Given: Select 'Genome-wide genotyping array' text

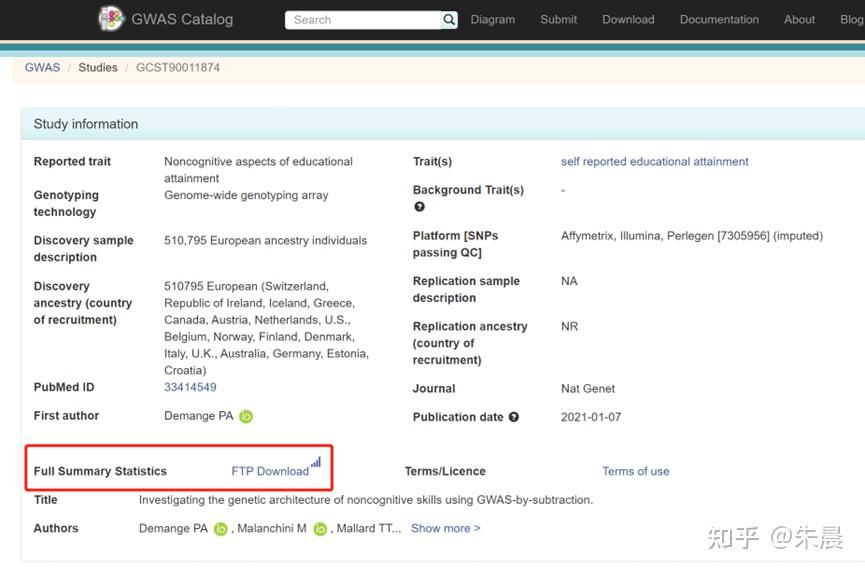Looking at the screenshot, I should (246, 195).
